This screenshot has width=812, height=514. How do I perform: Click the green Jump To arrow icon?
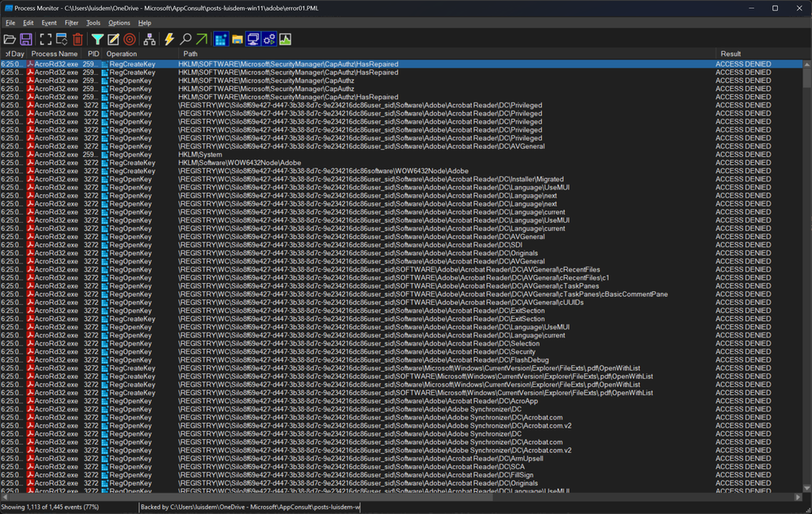tap(201, 39)
